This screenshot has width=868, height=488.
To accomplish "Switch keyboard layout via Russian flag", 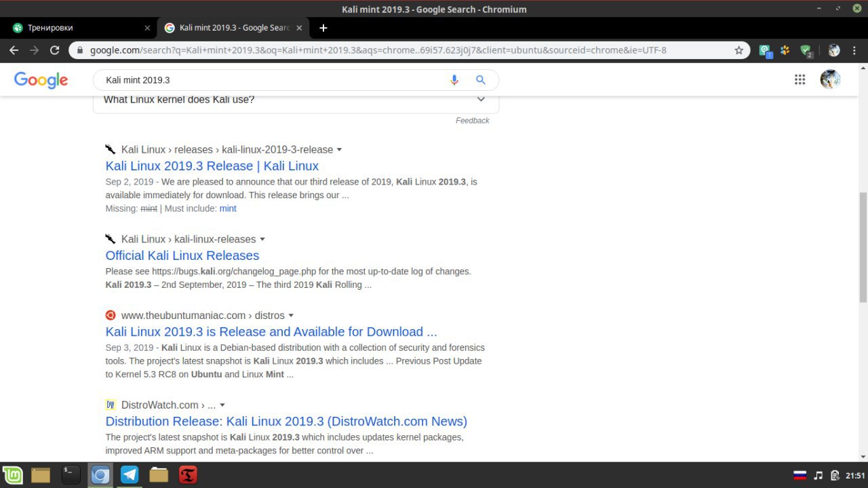I will tap(800, 475).
